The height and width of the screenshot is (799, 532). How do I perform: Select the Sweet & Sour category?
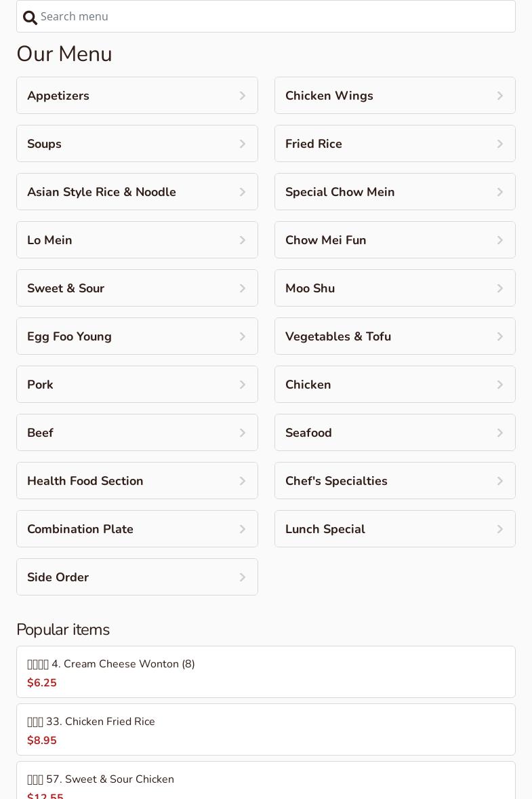pyautogui.click(x=66, y=288)
